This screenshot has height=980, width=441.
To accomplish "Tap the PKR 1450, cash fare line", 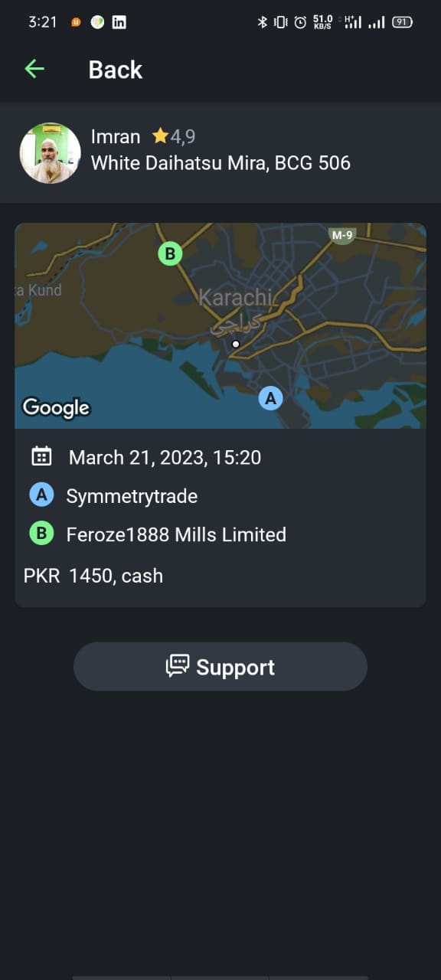I will pos(93,576).
